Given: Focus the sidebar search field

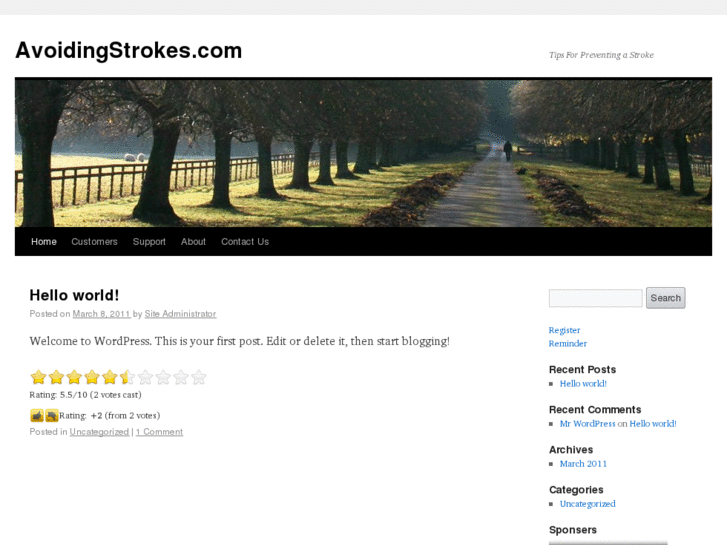Looking at the screenshot, I should tap(595, 298).
